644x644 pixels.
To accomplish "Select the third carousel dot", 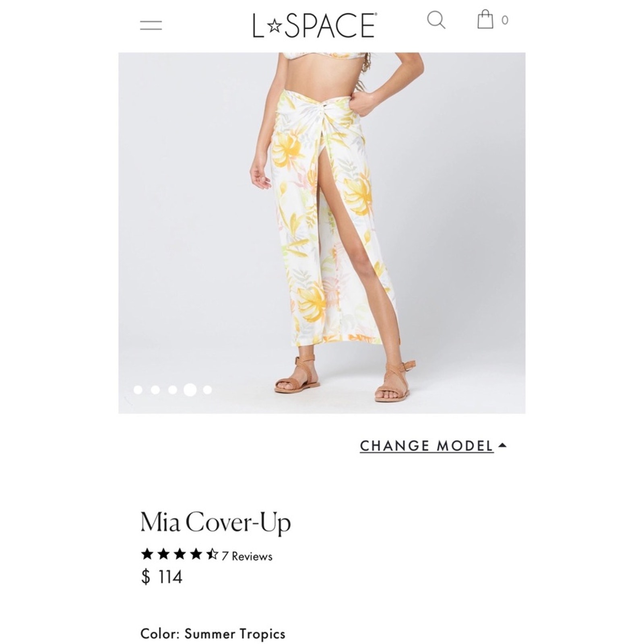I will point(173,390).
